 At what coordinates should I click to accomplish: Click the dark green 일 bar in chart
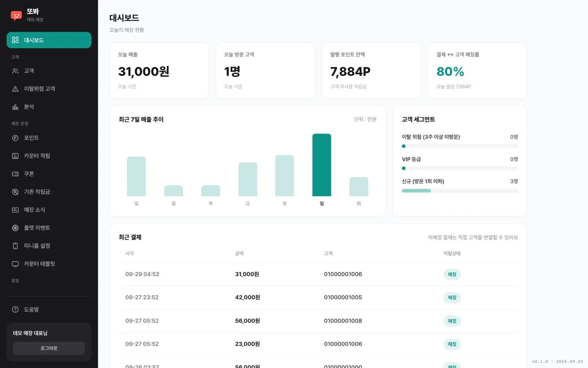pyautogui.click(x=322, y=165)
